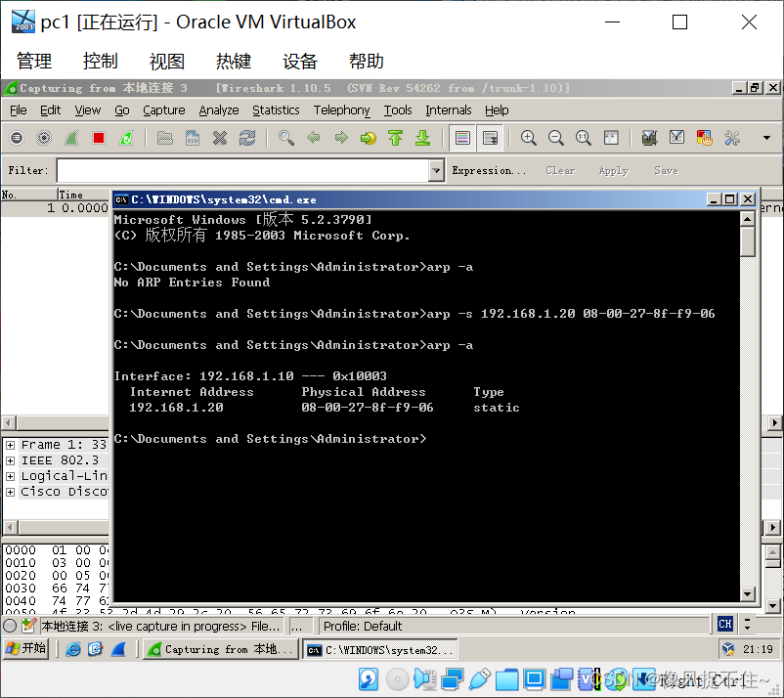Screen dimensions: 784x698
Task: Save this capture file icon
Action: [193, 138]
